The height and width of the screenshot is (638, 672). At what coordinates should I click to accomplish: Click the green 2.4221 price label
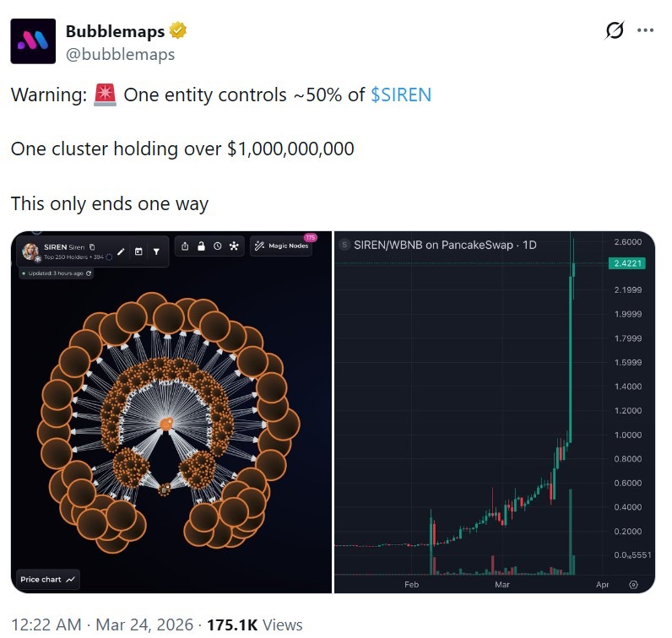click(x=628, y=263)
